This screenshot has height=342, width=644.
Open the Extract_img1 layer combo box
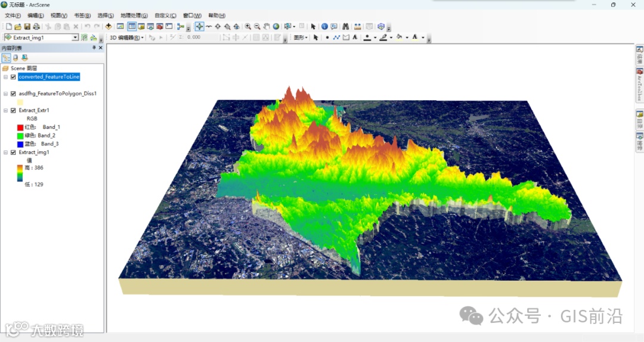click(75, 38)
